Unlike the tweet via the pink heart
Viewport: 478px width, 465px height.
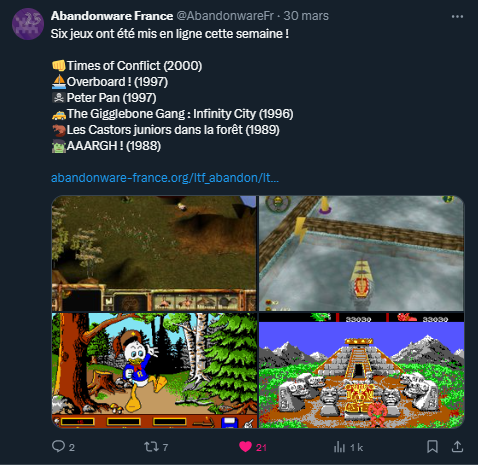[245, 447]
